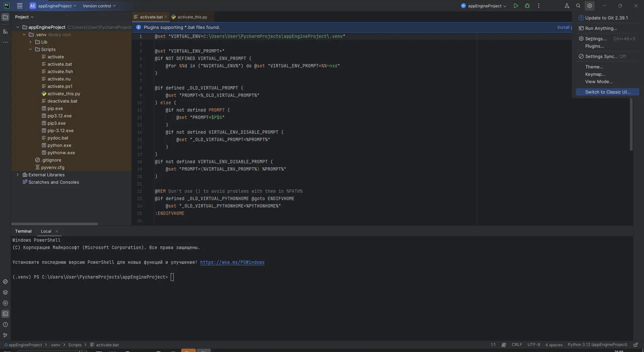Toggle the Project tool window folder icon
Viewport: 644px width, 352px height.
tap(5, 17)
